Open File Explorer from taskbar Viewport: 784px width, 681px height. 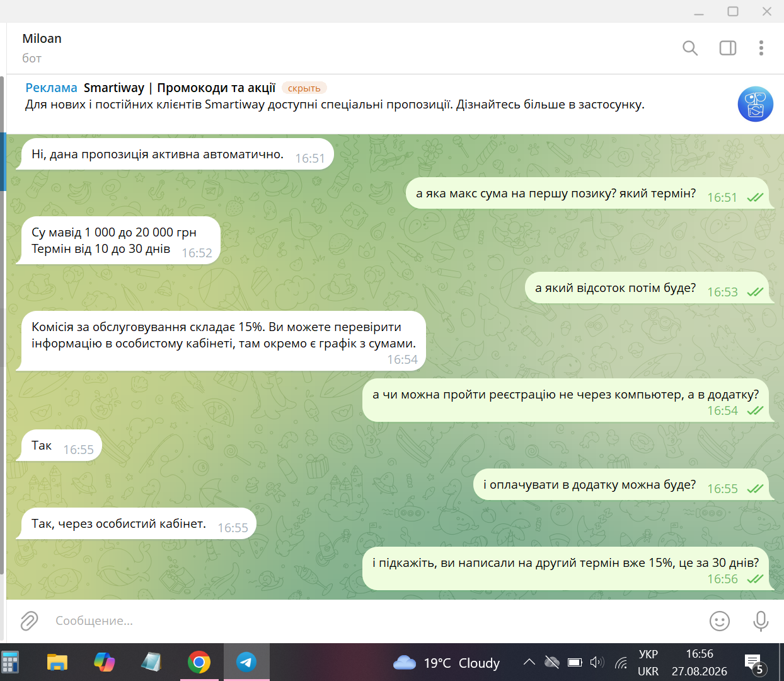tap(57, 663)
